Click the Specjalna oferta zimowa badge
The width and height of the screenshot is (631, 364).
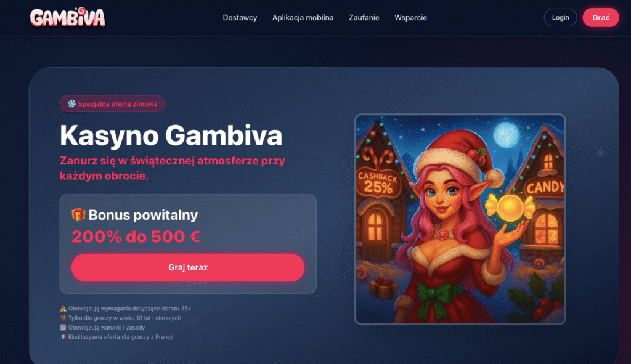[113, 103]
